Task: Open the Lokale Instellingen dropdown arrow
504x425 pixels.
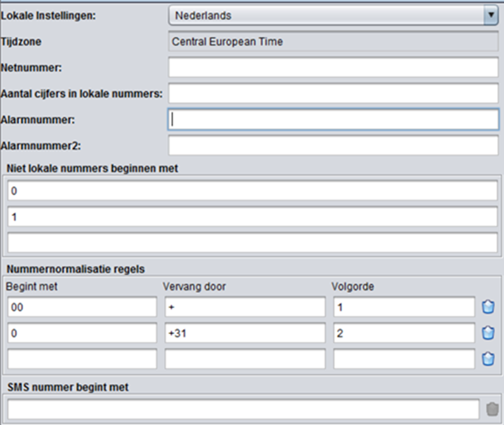Action: pos(490,15)
